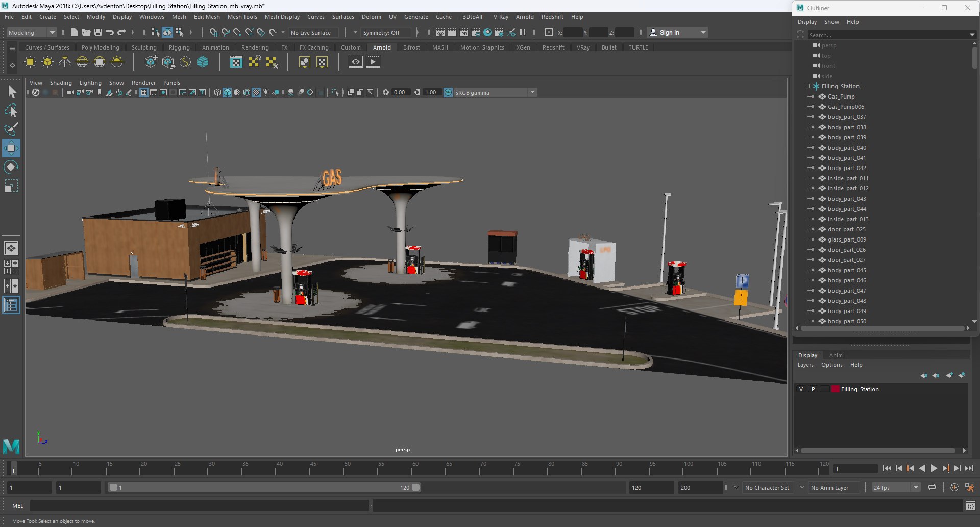980x527 pixels.
Task: Toggle playback P of Filling_Station layer
Action: tap(813, 389)
